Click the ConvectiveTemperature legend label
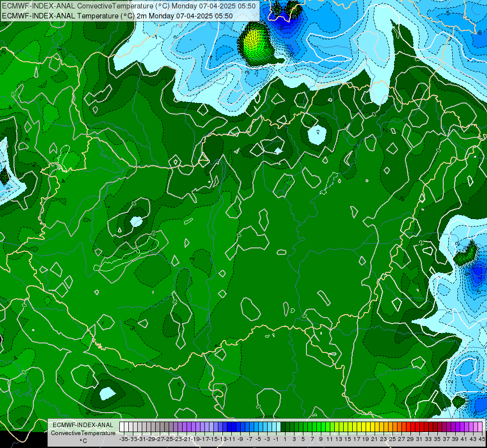The image size is (487, 448). click(x=83, y=433)
